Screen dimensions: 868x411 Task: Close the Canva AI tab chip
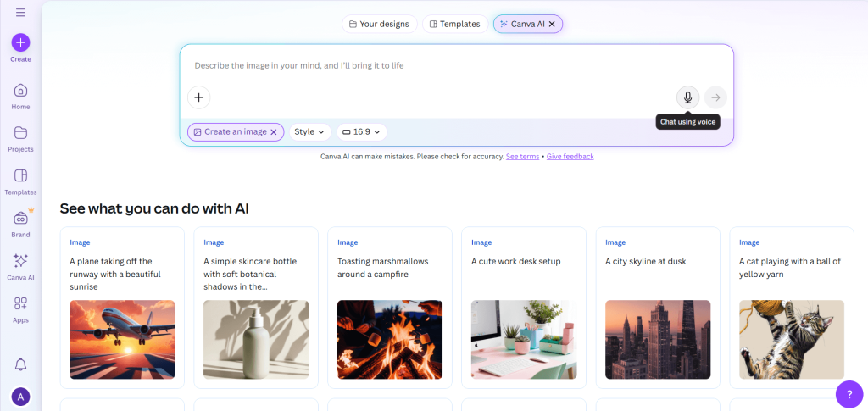tap(552, 25)
